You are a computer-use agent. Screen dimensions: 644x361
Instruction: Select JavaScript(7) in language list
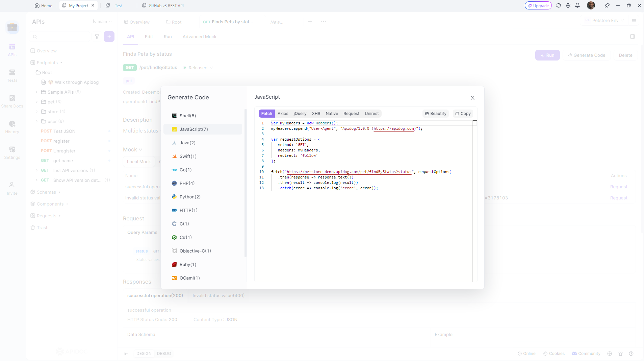(x=203, y=129)
